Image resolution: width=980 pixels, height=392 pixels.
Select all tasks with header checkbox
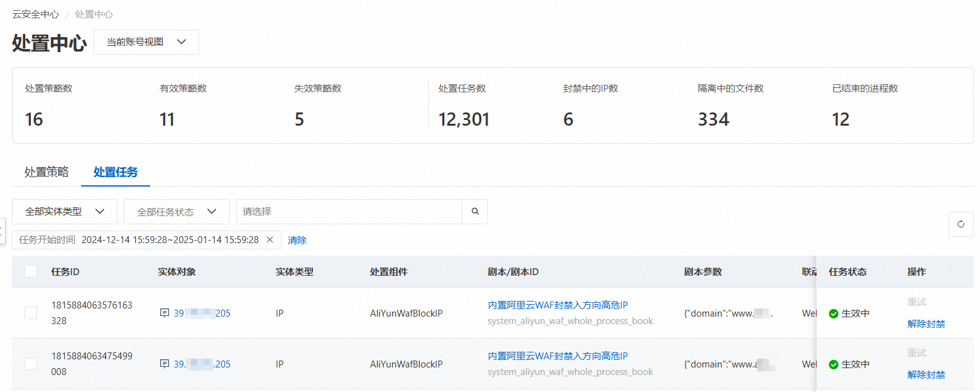(x=31, y=271)
